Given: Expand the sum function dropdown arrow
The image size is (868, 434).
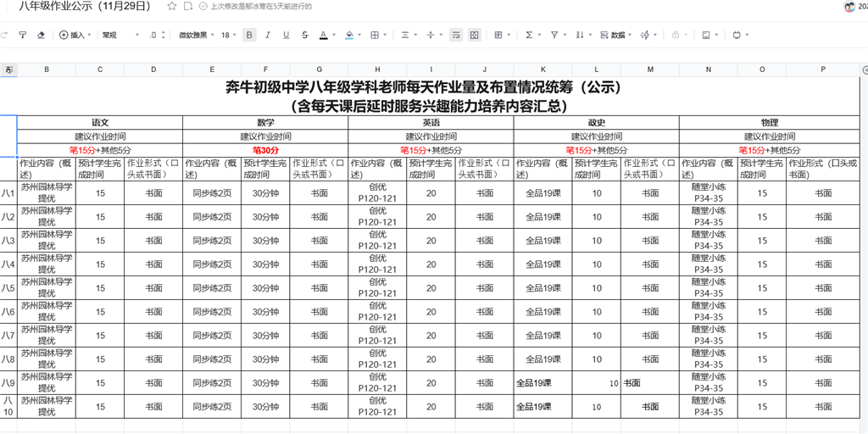Looking at the screenshot, I should click(539, 35).
